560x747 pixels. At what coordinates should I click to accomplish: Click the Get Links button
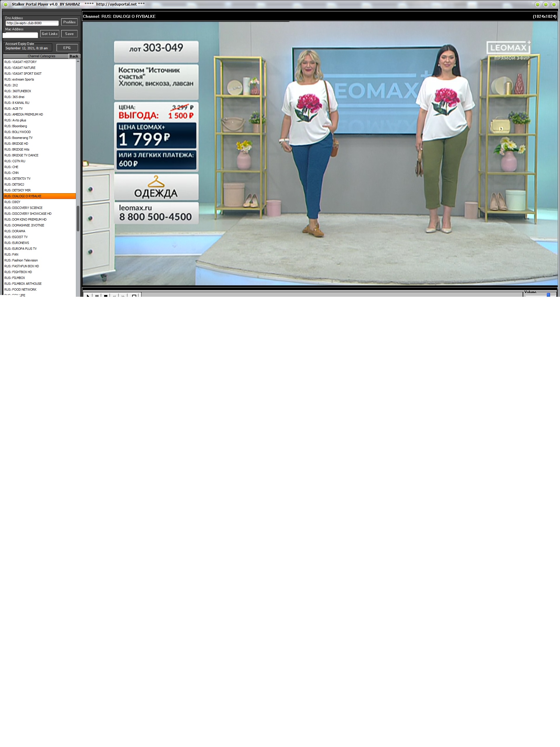50,34
